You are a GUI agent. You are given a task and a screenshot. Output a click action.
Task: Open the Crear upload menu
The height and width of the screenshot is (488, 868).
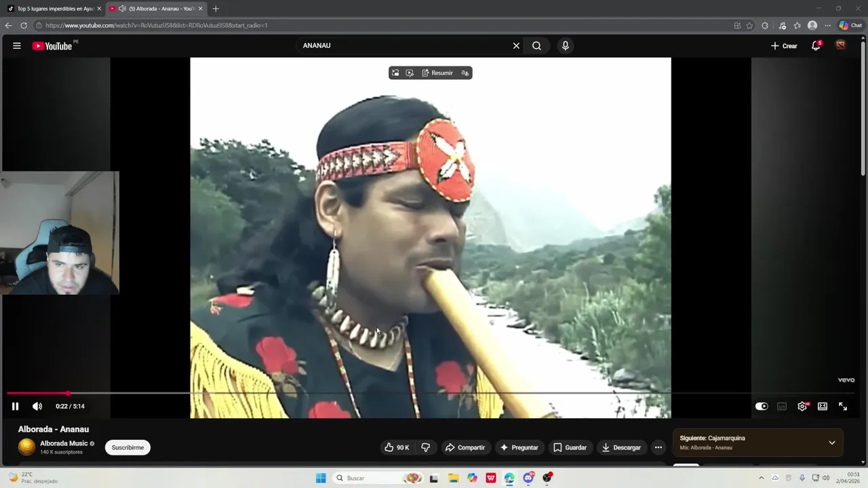(x=784, y=46)
